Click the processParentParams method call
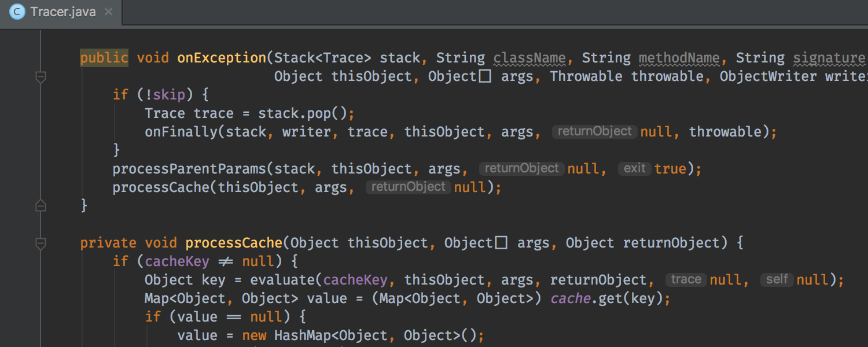Viewport: 868px width, 347px height. tap(189, 169)
